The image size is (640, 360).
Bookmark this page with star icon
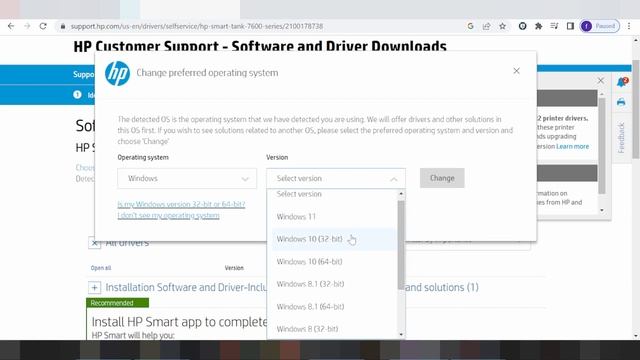tap(502, 26)
